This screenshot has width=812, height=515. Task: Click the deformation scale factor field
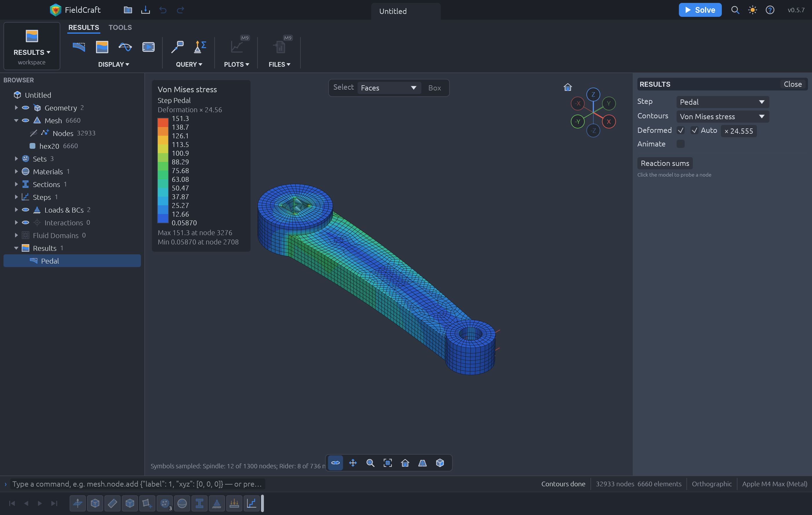coord(739,131)
